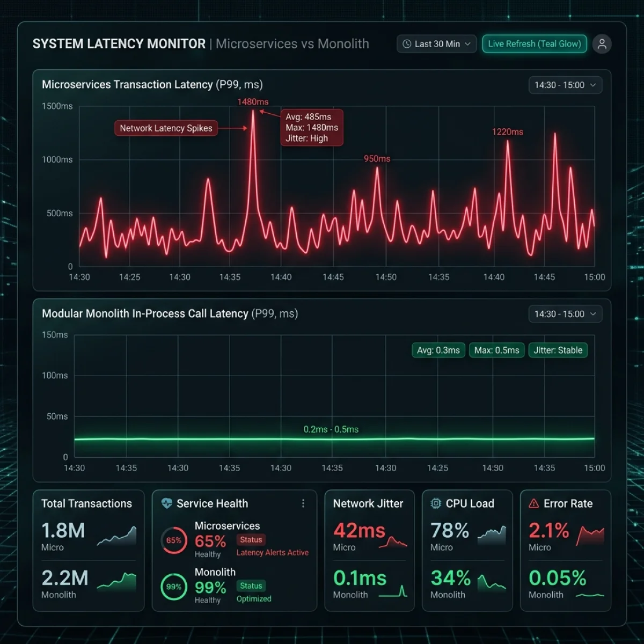Screen dimensions: 644x644
Task: Open the Service Health three-dot menu
Action: click(x=303, y=503)
